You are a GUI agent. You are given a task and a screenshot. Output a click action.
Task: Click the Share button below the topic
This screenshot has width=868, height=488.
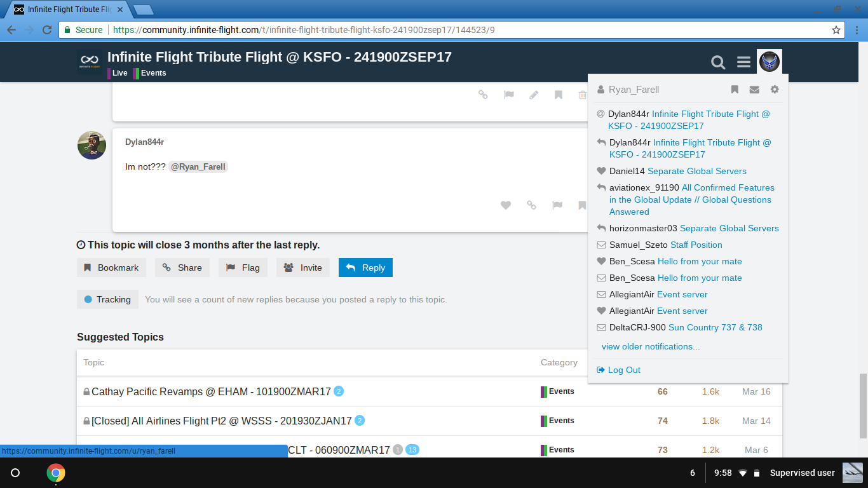pos(182,268)
